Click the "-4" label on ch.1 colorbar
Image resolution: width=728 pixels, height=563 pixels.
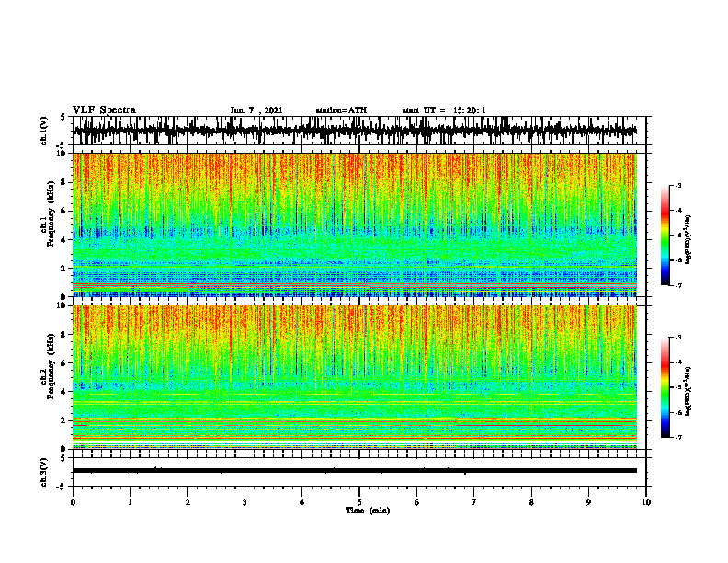pyautogui.click(x=678, y=211)
